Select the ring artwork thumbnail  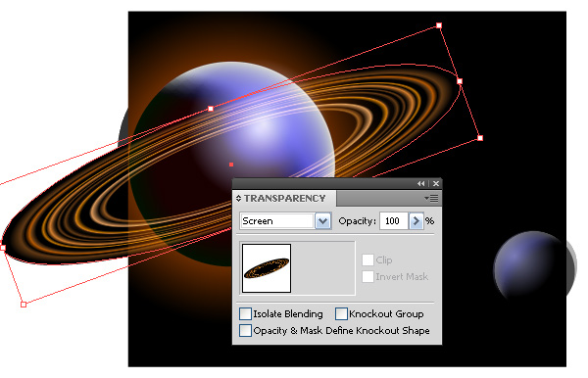tap(267, 268)
